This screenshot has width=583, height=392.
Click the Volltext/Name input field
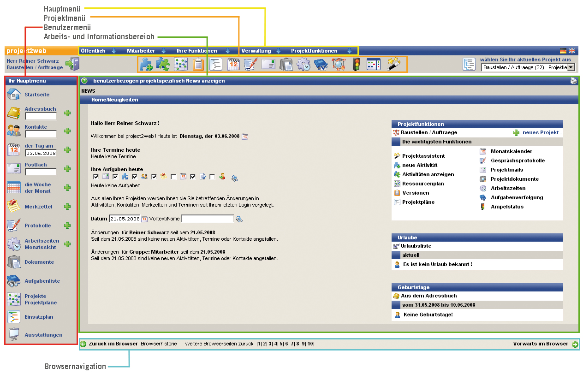tap(208, 219)
